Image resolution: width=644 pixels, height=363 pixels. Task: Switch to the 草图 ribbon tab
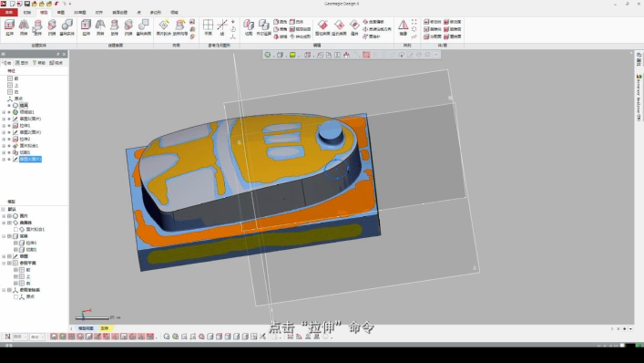(61, 13)
